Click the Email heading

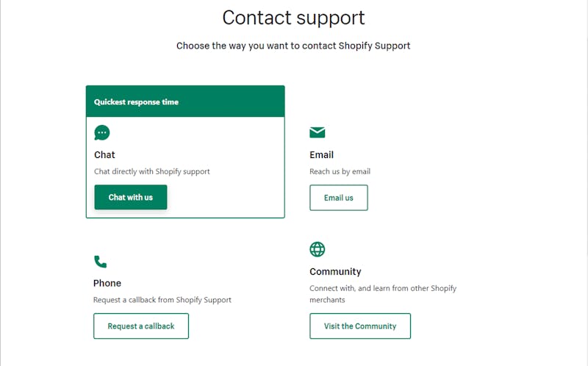(321, 155)
